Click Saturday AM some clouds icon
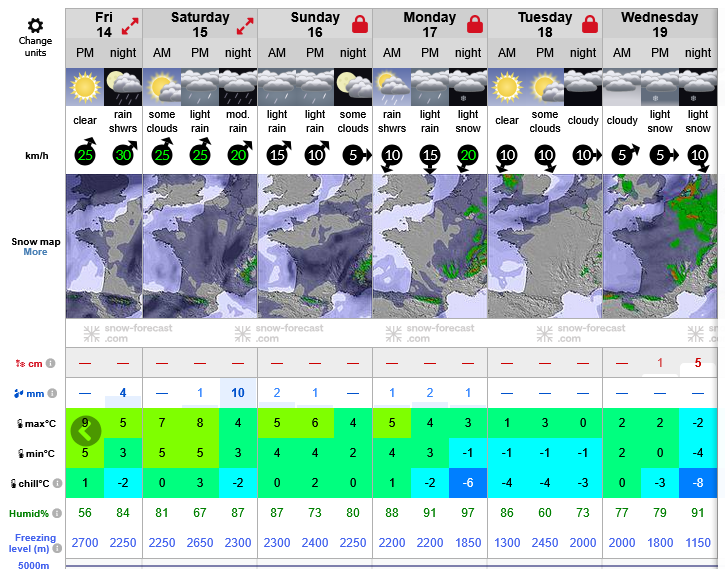The width and height of the screenshot is (725, 569). coord(162,87)
